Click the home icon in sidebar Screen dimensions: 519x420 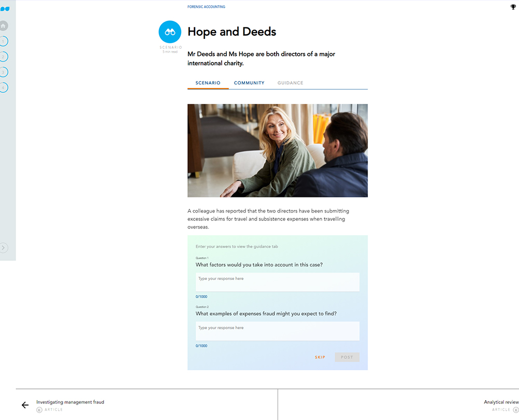click(x=4, y=25)
